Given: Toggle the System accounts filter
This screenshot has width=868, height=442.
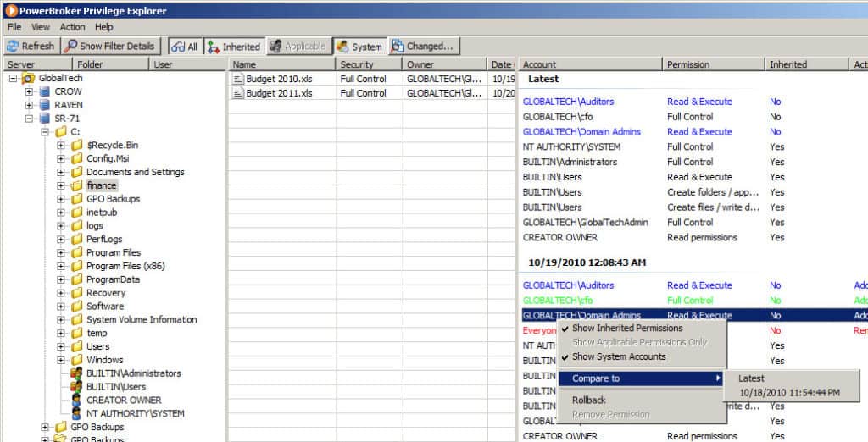Looking at the screenshot, I should point(359,47).
